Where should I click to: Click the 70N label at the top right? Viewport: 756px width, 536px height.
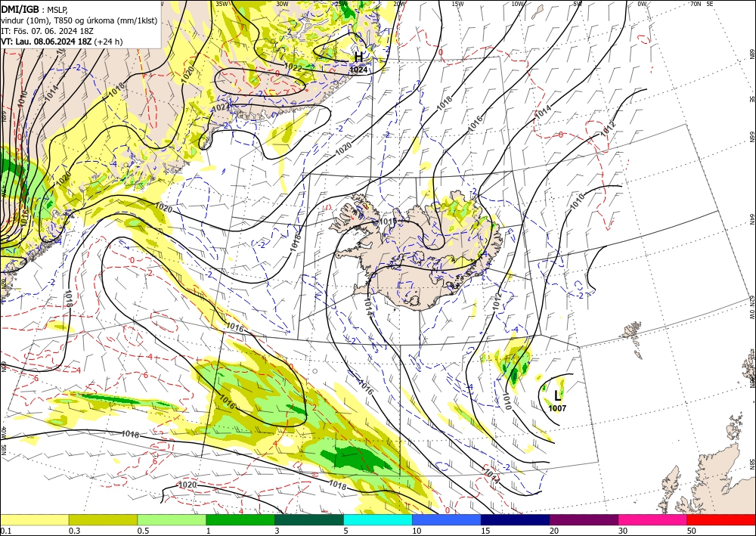[x=696, y=4]
